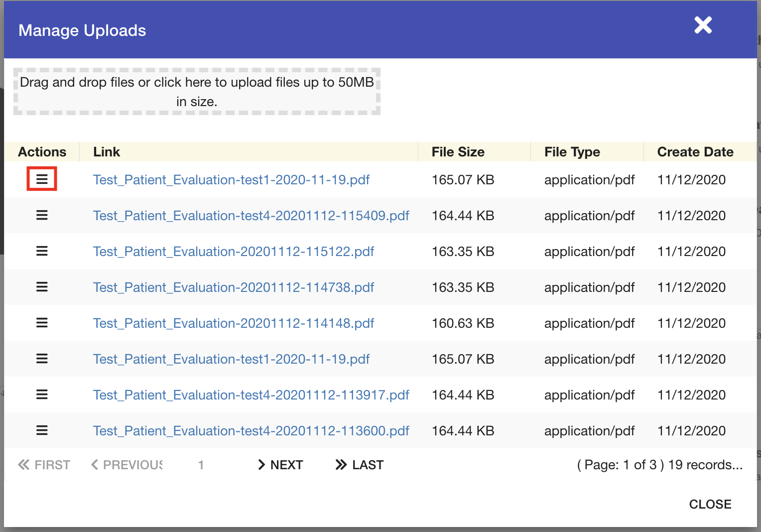This screenshot has width=761, height=532.
Task: Click the Link column header
Action: pos(107,152)
